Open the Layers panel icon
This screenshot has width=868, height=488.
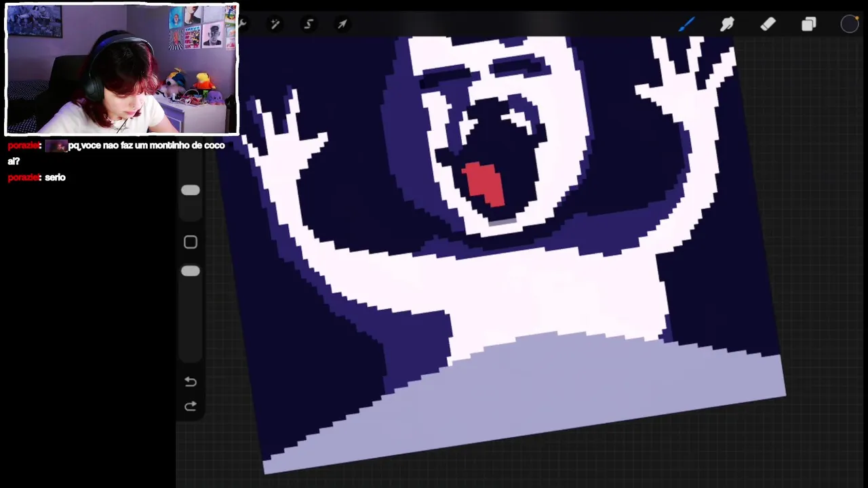click(808, 24)
